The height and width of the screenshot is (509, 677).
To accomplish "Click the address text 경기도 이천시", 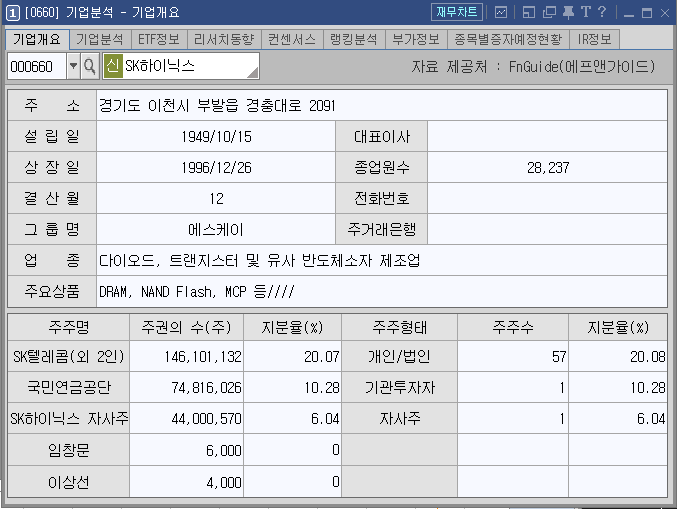I will [144, 105].
